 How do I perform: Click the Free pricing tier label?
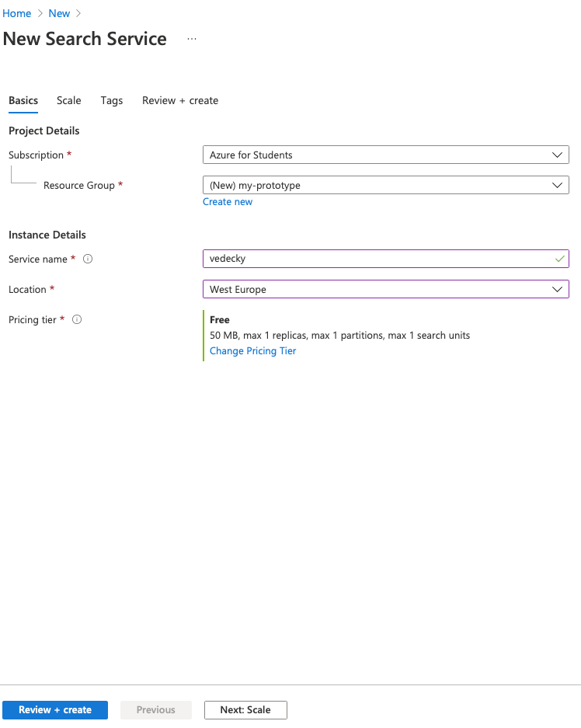pyautogui.click(x=220, y=320)
